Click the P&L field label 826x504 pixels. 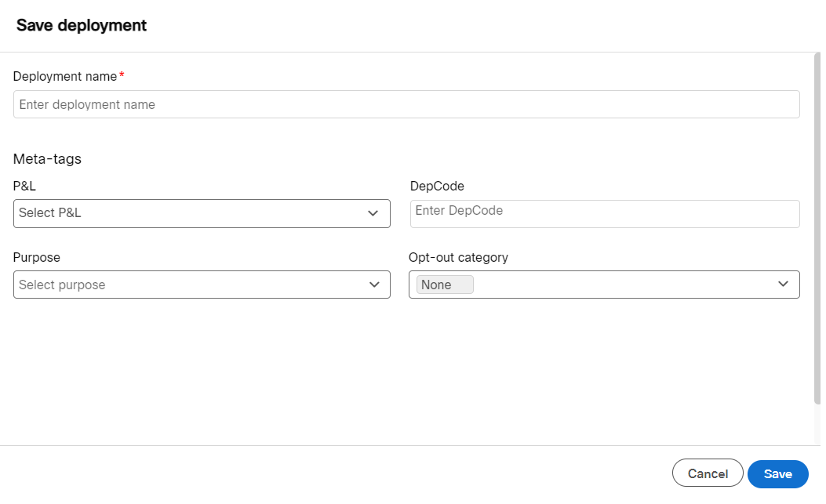pos(24,186)
